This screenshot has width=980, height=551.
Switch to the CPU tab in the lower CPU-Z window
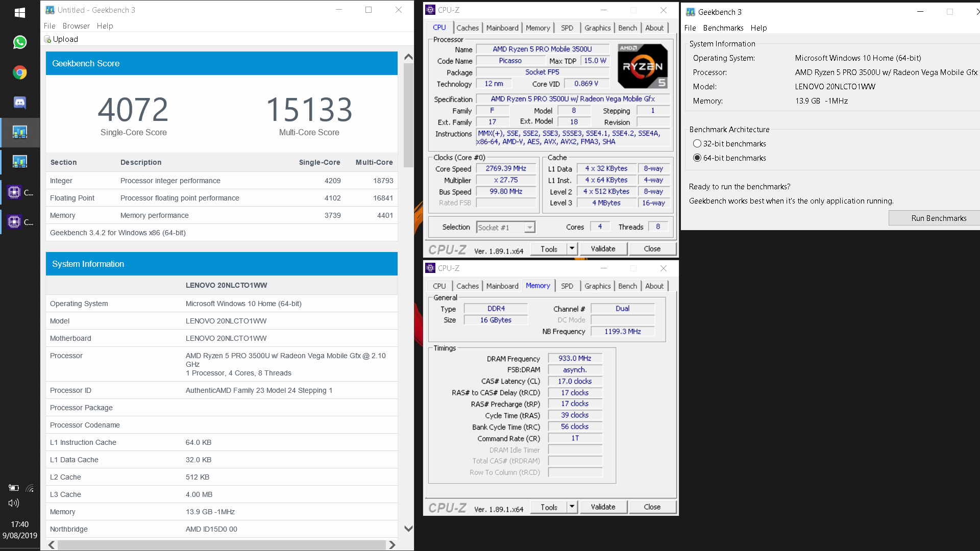click(439, 286)
